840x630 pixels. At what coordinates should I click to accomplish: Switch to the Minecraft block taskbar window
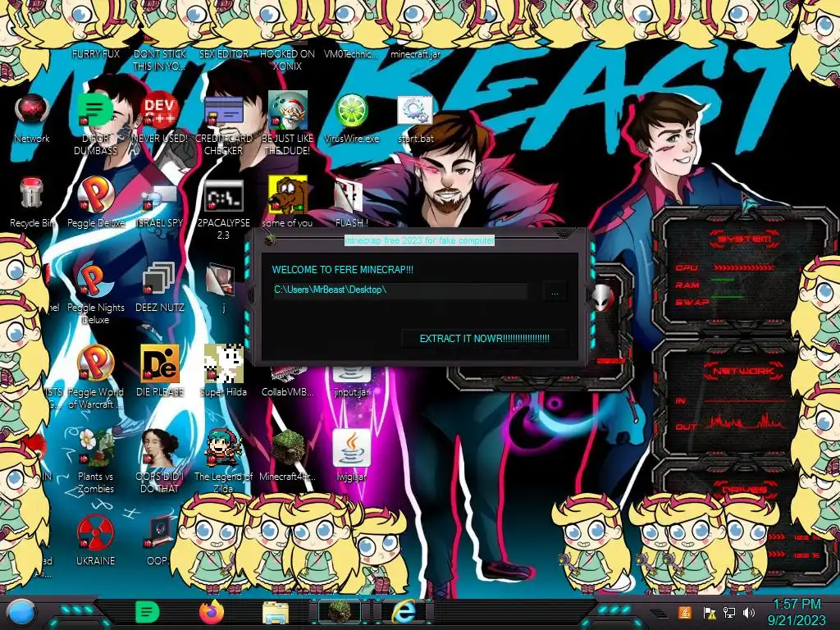coord(340,612)
